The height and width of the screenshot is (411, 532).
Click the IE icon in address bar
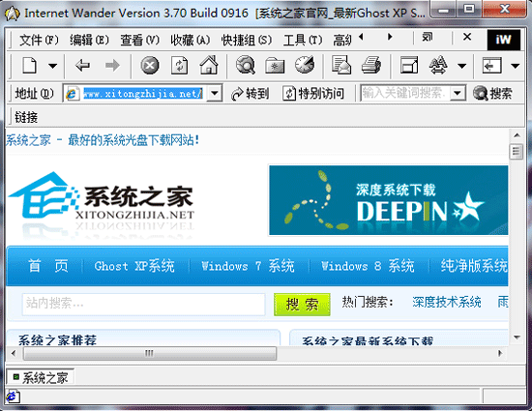pyautogui.click(x=72, y=93)
